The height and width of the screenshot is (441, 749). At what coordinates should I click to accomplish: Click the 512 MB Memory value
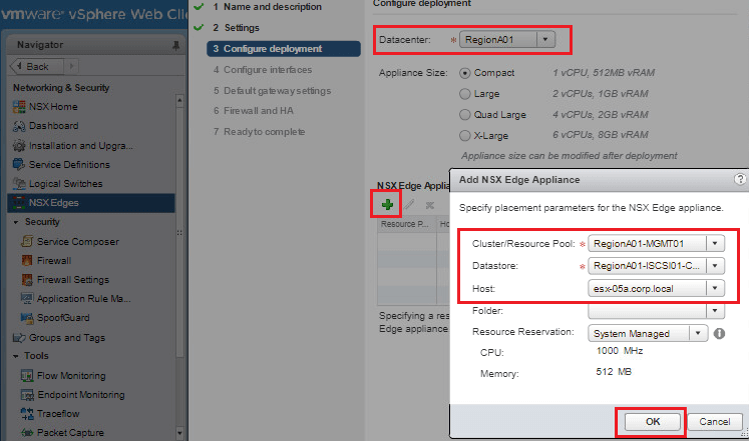pos(614,372)
